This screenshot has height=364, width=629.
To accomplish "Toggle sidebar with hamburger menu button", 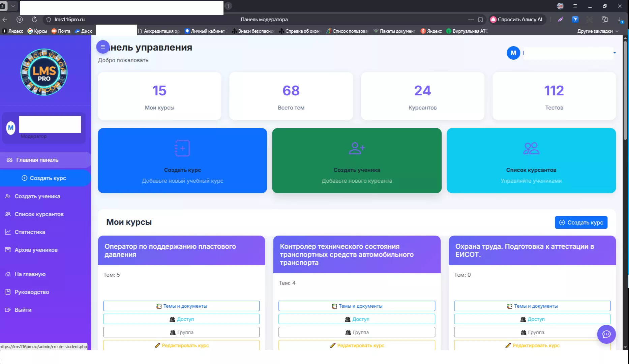I will [103, 47].
